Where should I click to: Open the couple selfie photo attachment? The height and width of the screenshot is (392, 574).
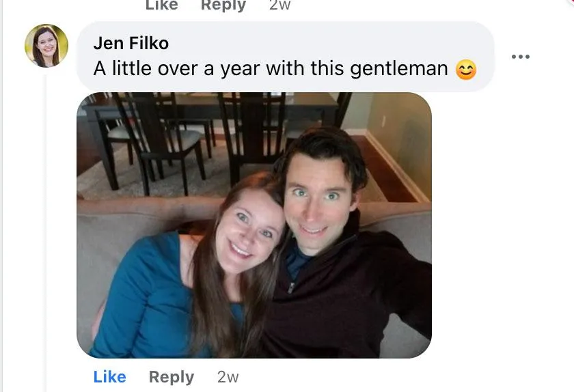pos(254,225)
